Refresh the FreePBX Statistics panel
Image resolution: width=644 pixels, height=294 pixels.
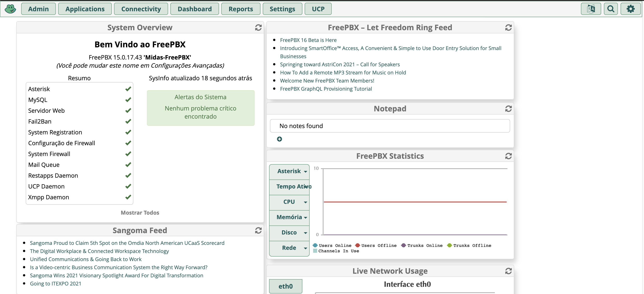click(x=508, y=156)
